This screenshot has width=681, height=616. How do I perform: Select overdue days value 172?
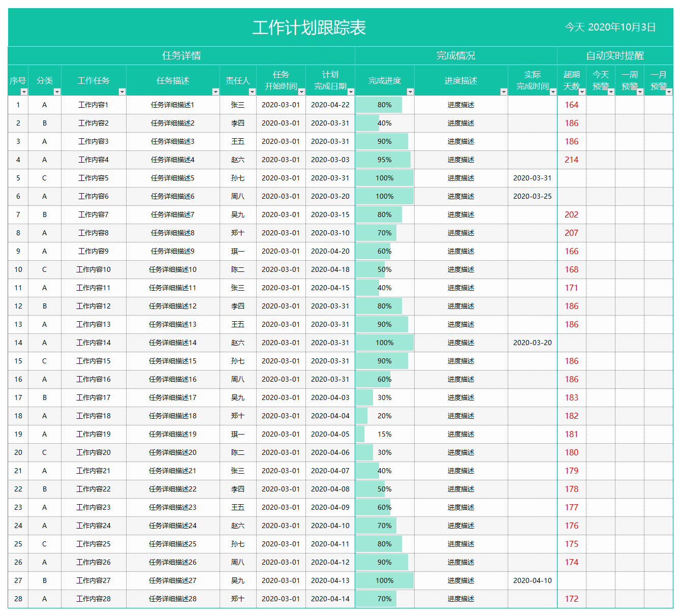572,599
